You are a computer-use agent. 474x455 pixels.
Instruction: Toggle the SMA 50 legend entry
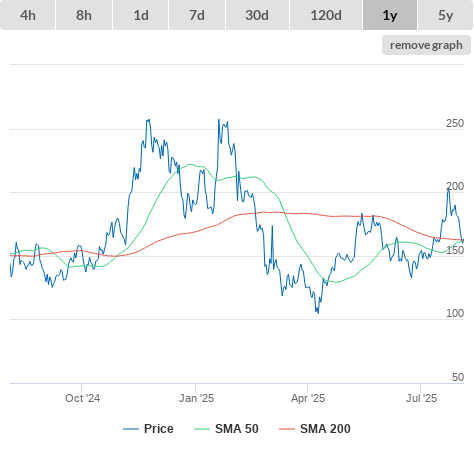[x=226, y=429]
